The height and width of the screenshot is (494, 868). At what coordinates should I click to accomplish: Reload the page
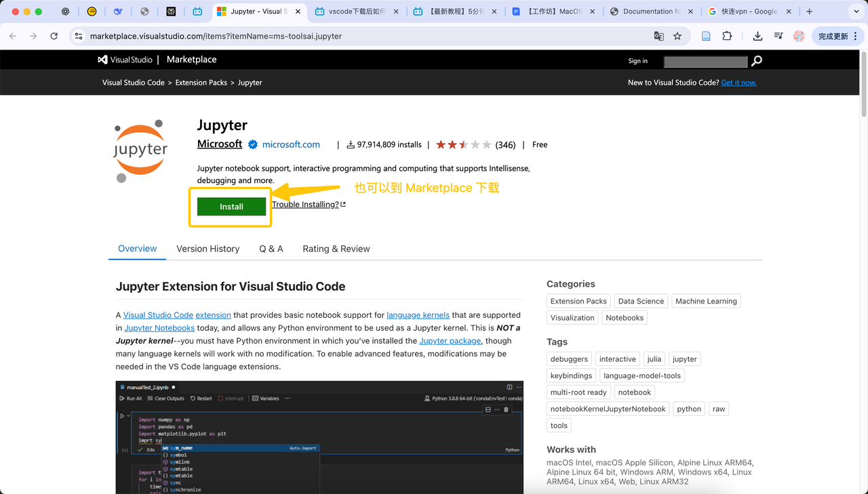(x=54, y=36)
